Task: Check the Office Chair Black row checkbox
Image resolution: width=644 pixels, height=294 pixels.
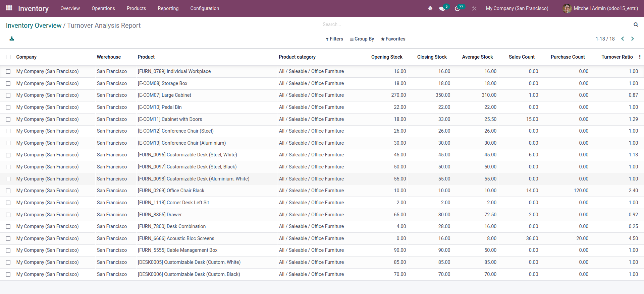Action: 8,191
